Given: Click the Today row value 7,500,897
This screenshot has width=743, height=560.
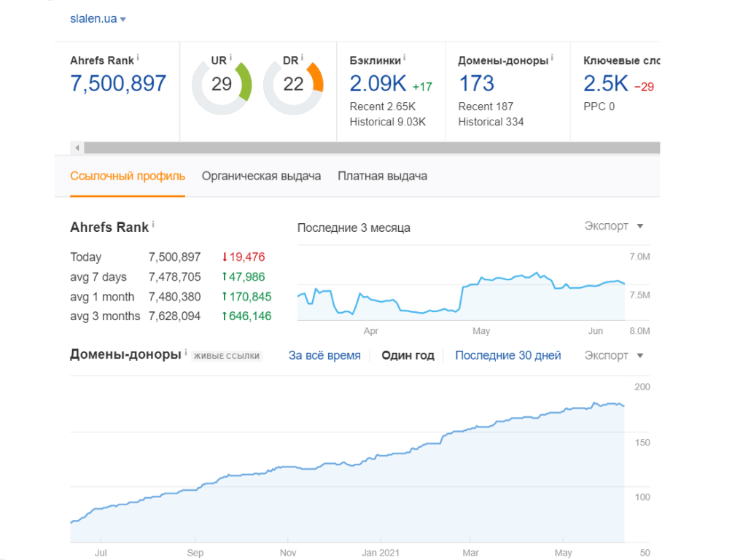Looking at the screenshot, I should click(x=174, y=257).
